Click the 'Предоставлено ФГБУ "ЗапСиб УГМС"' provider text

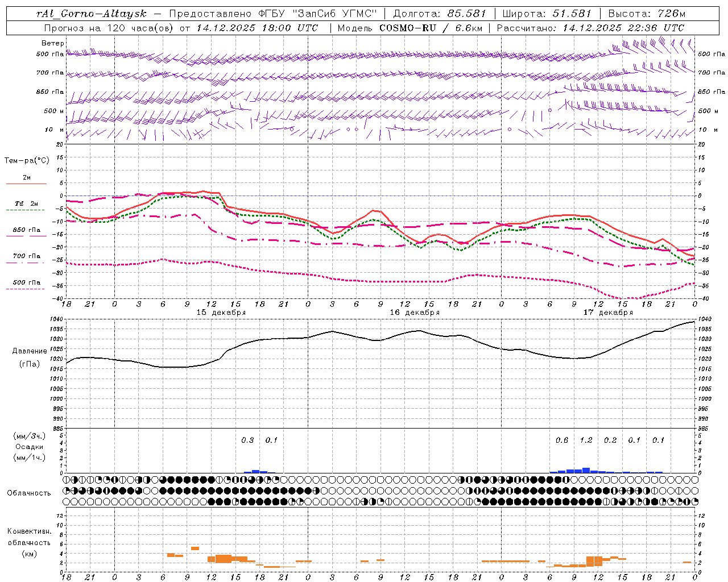[x=274, y=14]
